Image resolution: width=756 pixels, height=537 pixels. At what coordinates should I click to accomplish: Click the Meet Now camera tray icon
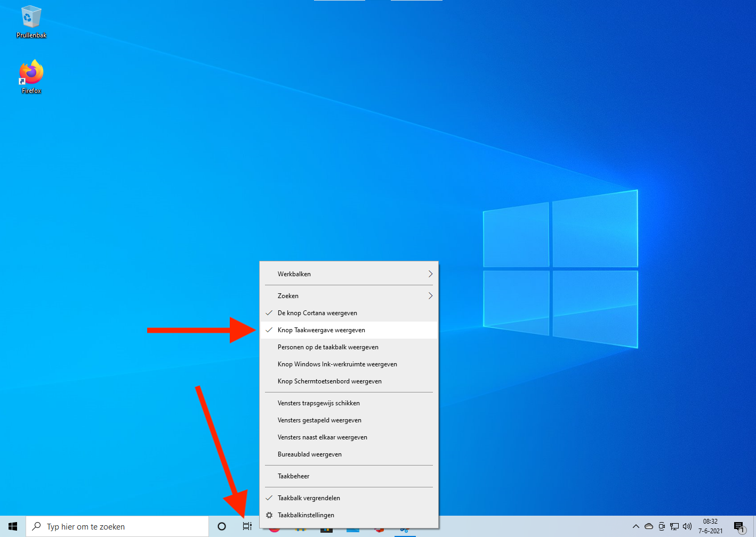(x=662, y=526)
